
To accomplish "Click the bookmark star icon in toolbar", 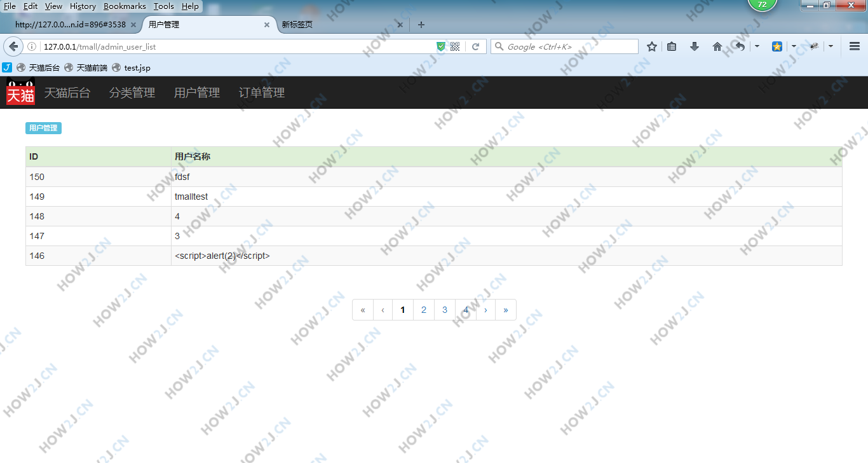I will point(651,46).
